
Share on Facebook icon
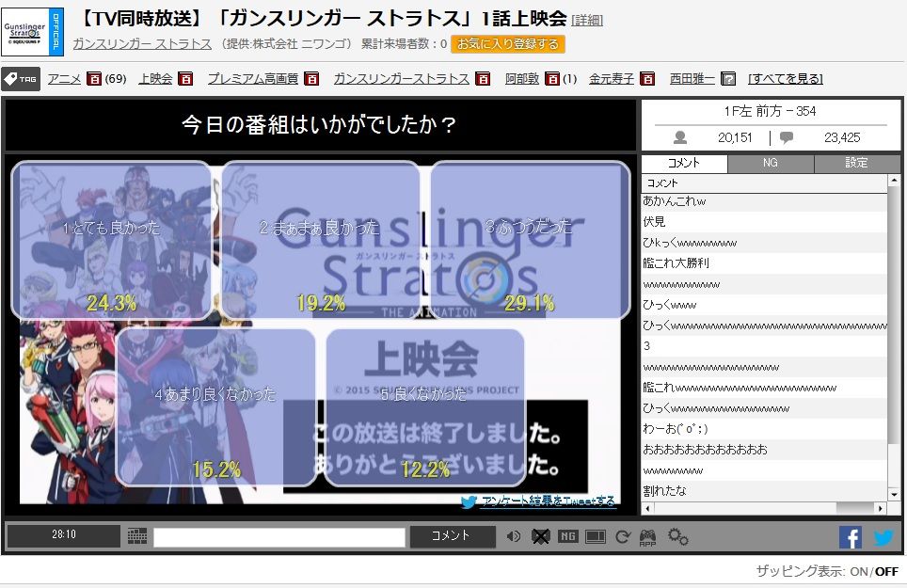851,538
